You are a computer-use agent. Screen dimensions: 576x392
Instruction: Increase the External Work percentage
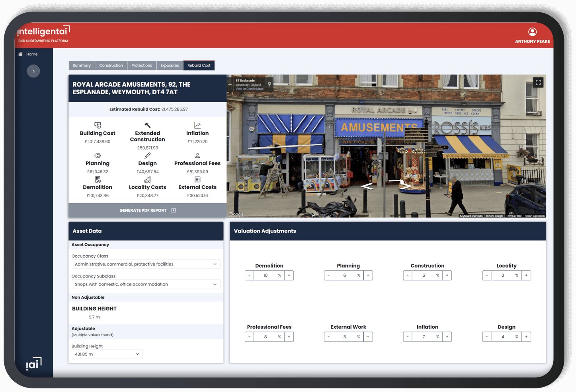pos(368,337)
